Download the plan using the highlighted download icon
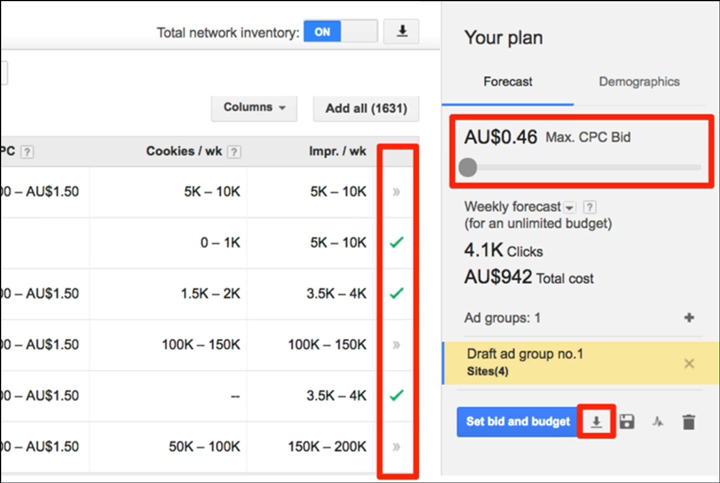 pyautogui.click(x=596, y=422)
